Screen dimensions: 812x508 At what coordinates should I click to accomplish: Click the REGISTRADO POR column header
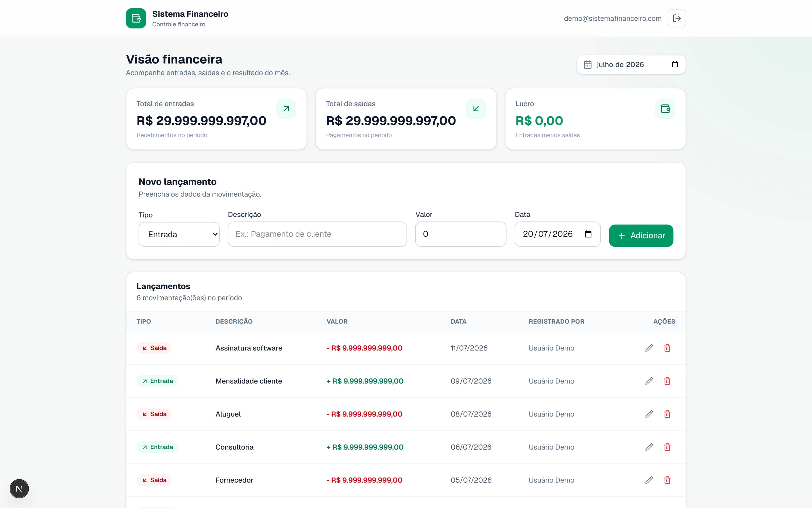click(556, 322)
